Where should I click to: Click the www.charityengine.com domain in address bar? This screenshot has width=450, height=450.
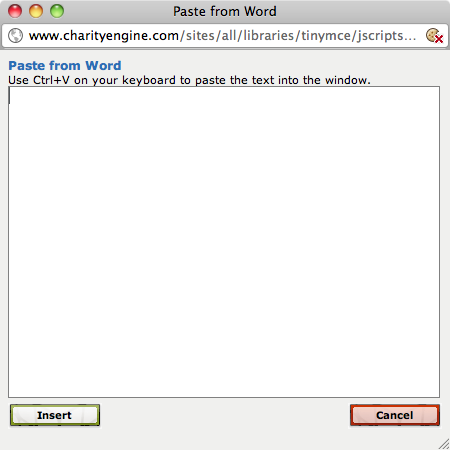pos(104,35)
